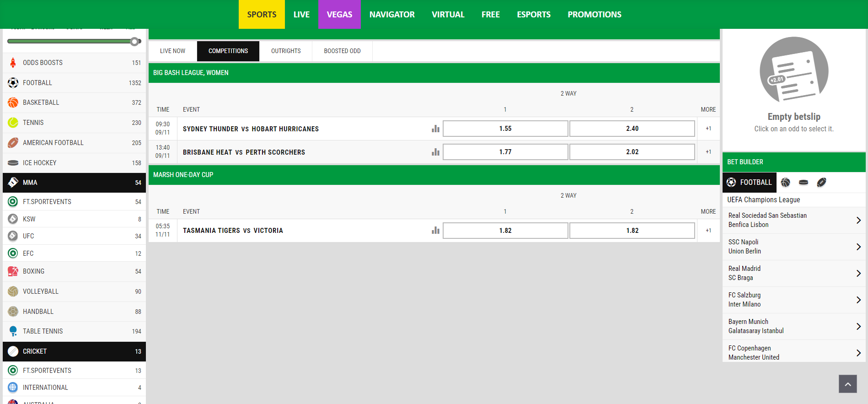Image resolution: width=868 pixels, height=404 pixels.
Task: Bet on Hobart Hurricanes at 2.40
Action: [632, 129]
